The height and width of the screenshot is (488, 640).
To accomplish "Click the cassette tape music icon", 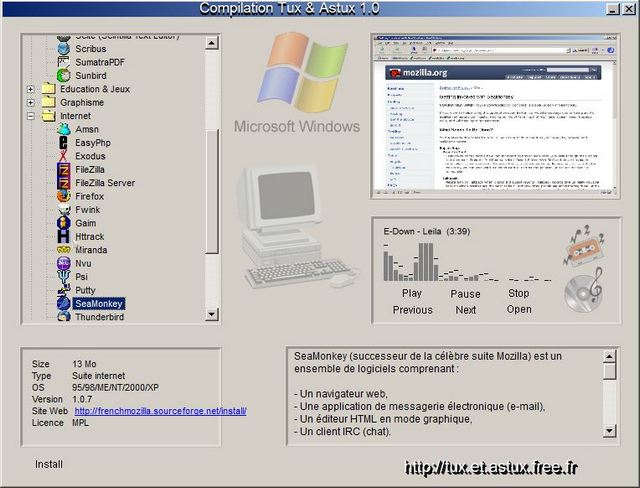I will click(x=584, y=246).
